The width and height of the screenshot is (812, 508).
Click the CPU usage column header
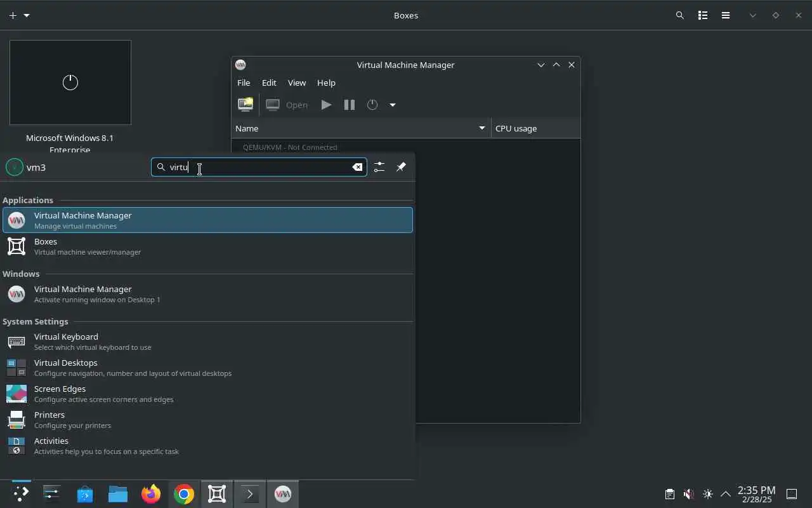pos(536,128)
